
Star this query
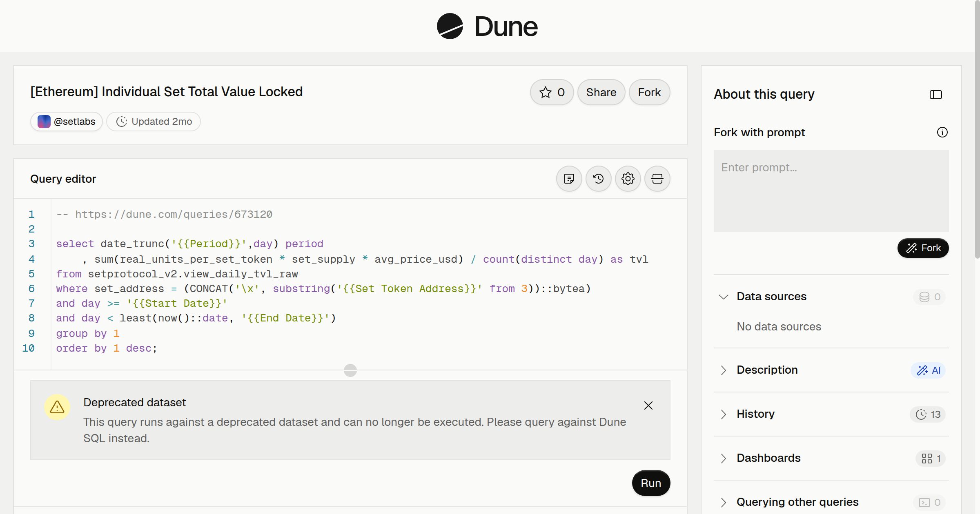click(552, 92)
